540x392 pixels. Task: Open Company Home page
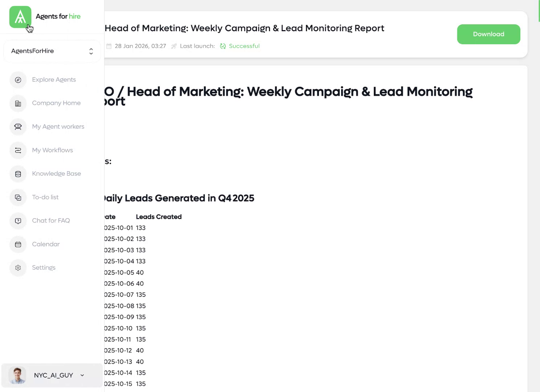tap(56, 103)
